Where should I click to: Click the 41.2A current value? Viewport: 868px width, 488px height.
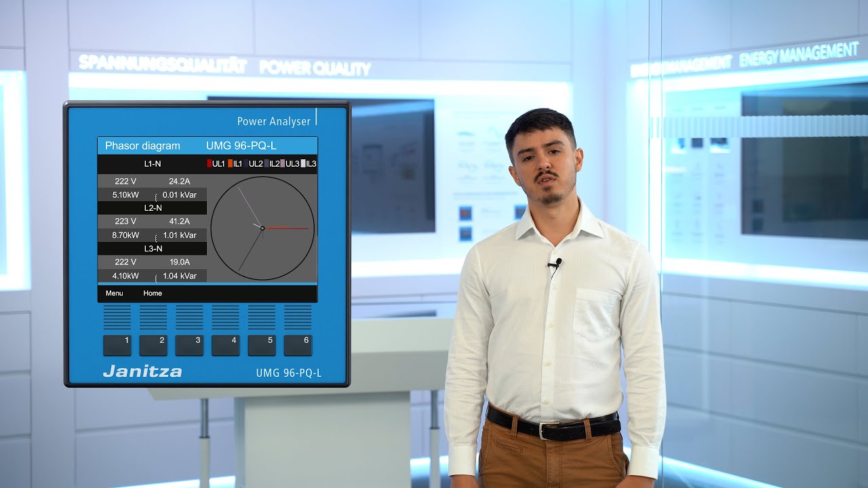[179, 222]
